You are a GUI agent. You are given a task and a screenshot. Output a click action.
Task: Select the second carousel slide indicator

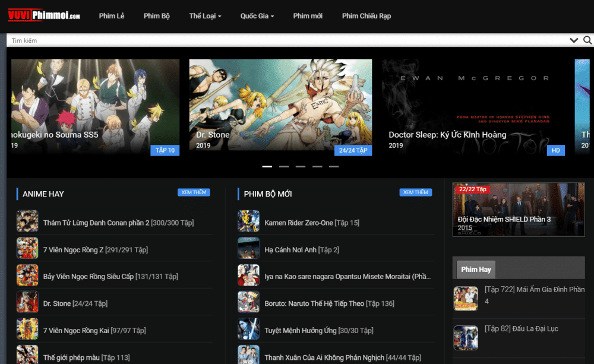tap(284, 166)
